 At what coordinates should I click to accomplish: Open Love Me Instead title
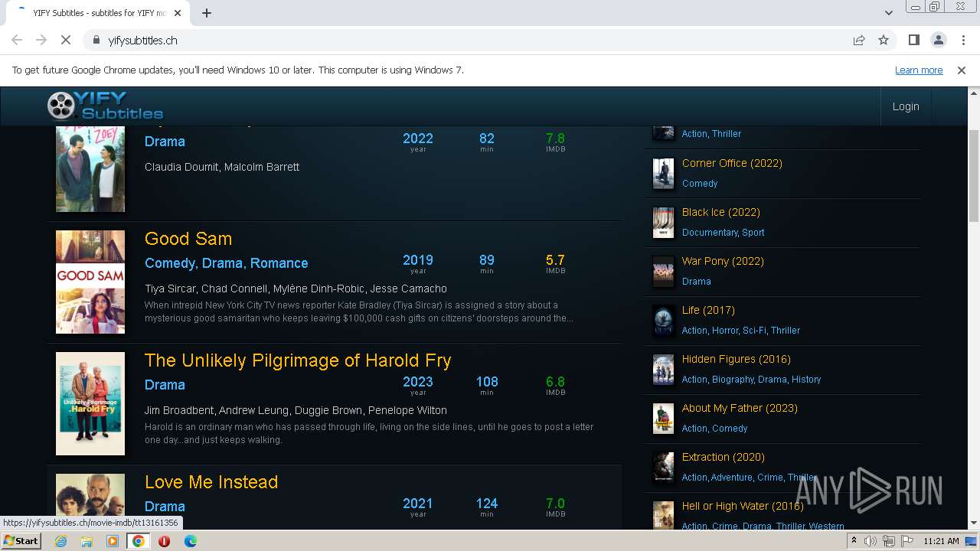(211, 481)
